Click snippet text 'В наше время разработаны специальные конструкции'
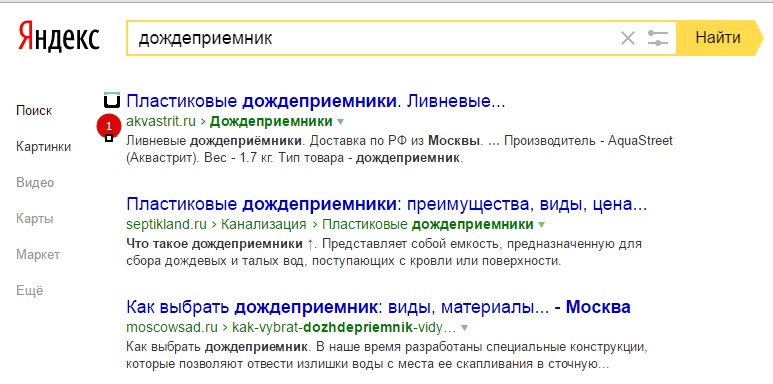The height and width of the screenshot is (384, 773). (480, 347)
